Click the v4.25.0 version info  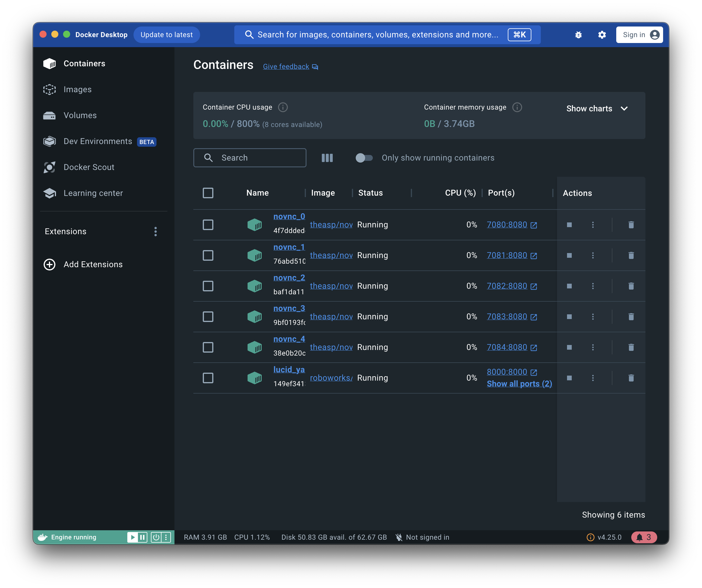point(604,537)
